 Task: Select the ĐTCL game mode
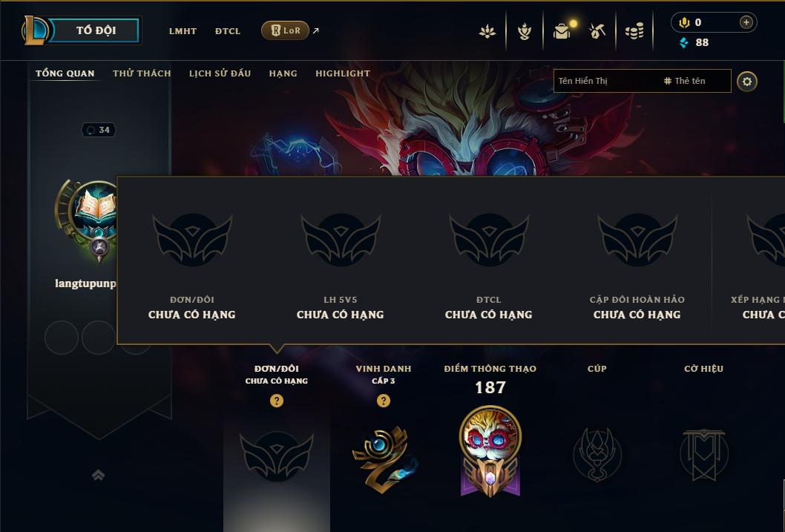[x=228, y=31]
